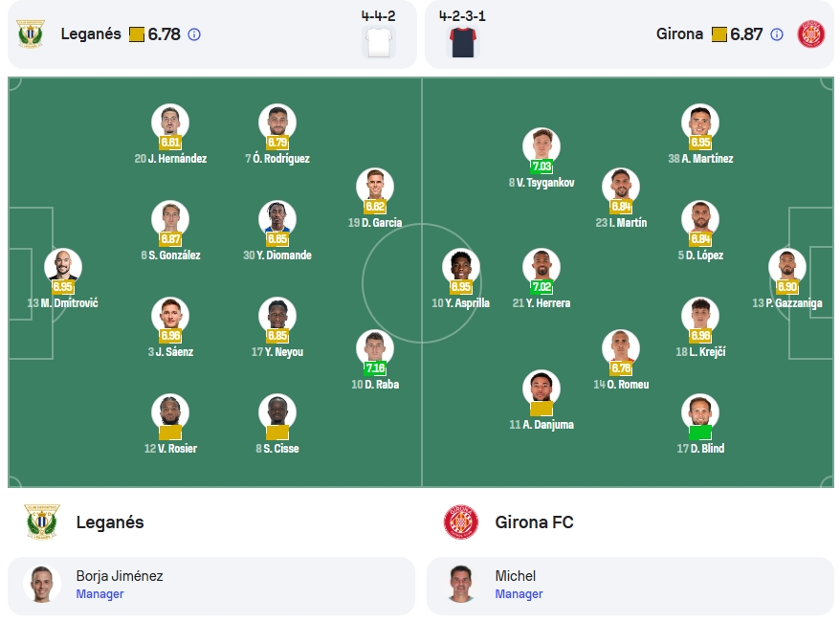Screen dimensions: 840x622
Task: Open the Leganés badge below pitch
Action: 42,522
